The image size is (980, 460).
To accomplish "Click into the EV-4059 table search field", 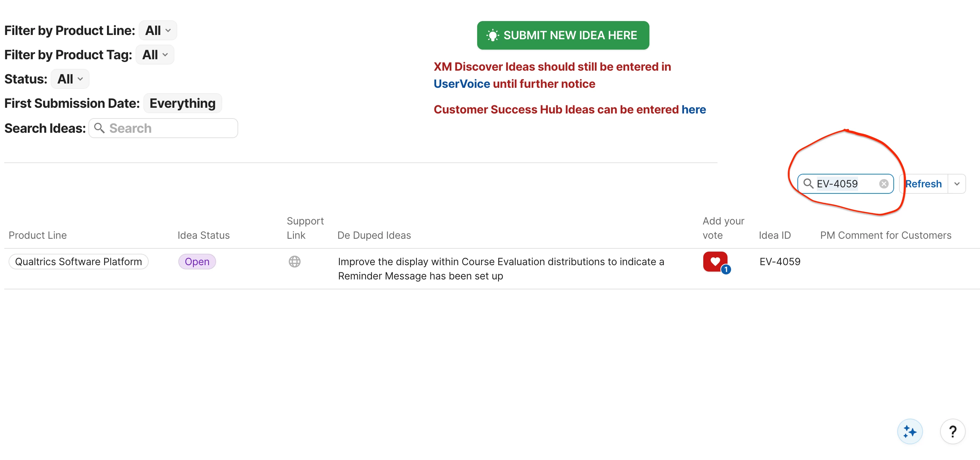I will (x=845, y=184).
